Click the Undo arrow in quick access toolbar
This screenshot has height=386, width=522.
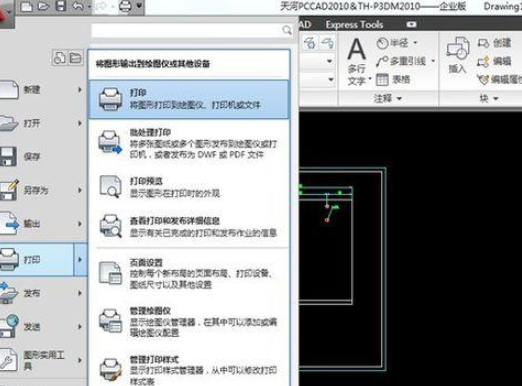(78, 6)
